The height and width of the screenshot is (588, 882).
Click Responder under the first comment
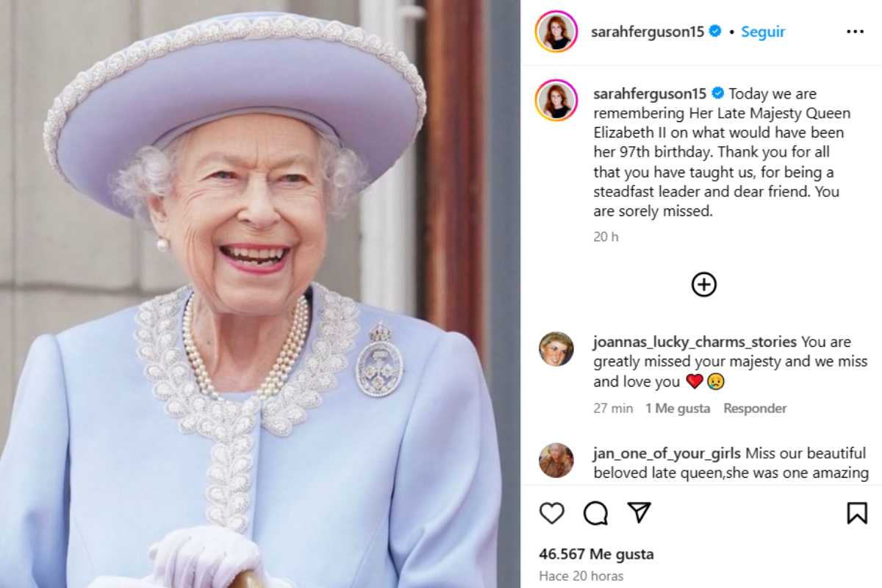755,409
